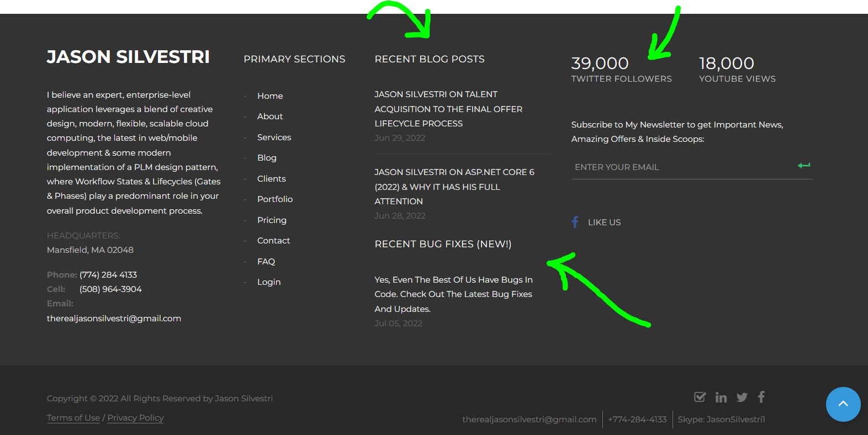Go to Home in primary sections
The width and height of the screenshot is (868, 435).
click(x=269, y=96)
